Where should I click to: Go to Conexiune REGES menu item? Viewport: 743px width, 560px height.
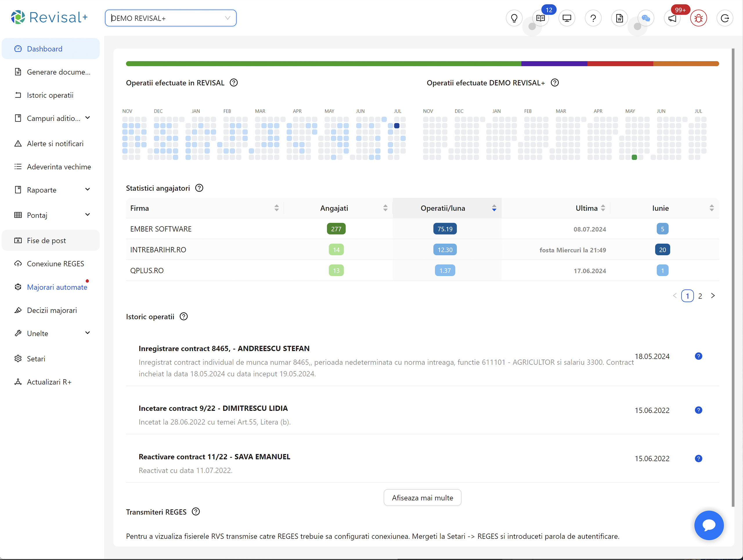pyautogui.click(x=55, y=264)
